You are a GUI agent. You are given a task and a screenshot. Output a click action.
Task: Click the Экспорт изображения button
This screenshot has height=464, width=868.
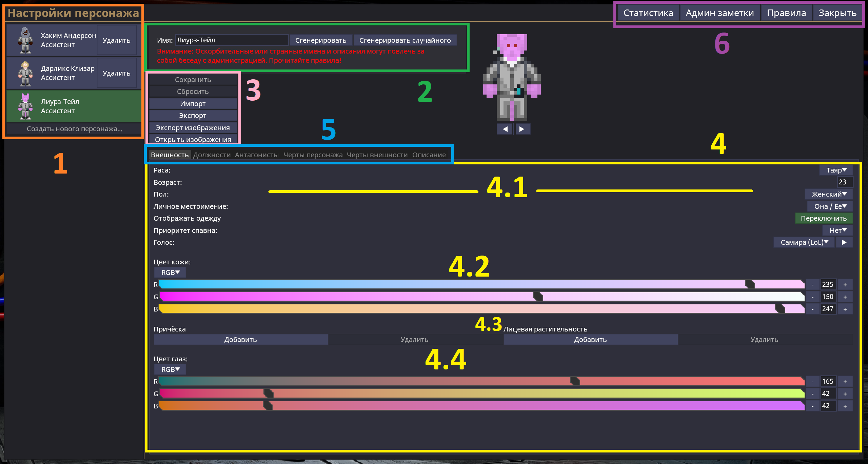(193, 128)
